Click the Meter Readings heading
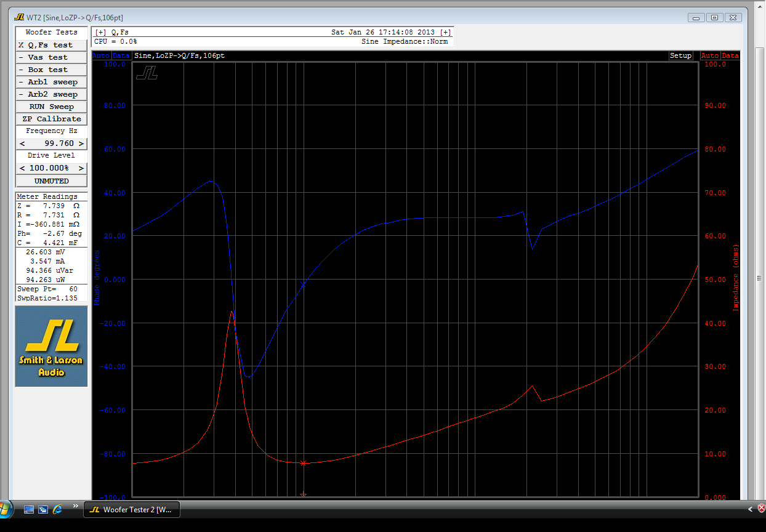766x532 pixels. point(47,196)
